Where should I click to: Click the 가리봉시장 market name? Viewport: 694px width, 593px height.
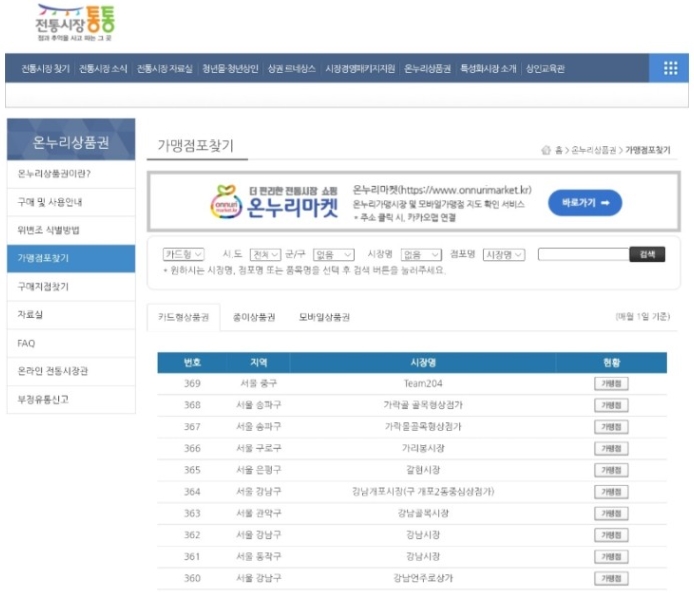click(x=423, y=448)
